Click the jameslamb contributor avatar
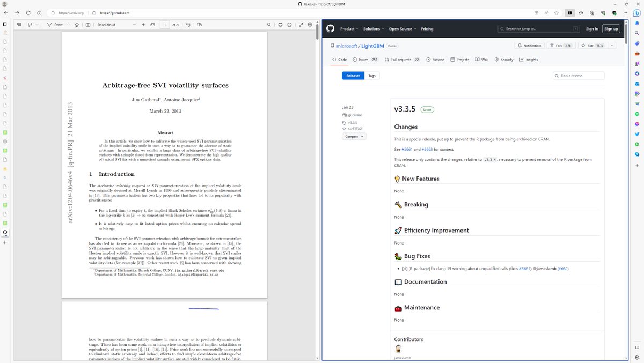The image size is (644, 363). (398, 349)
